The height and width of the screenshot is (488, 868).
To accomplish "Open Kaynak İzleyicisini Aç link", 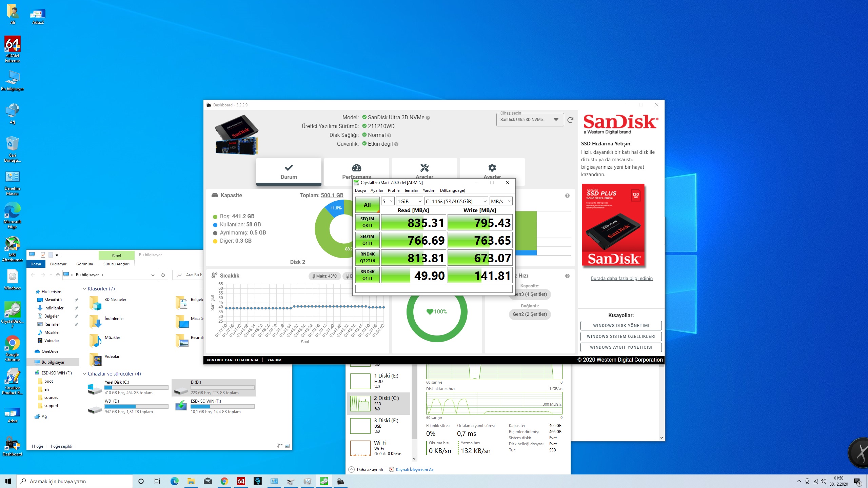I will tap(414, 470).
